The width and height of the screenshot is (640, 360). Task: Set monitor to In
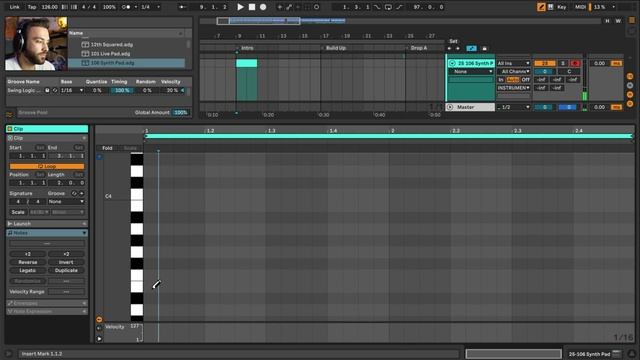coord(501,80)
